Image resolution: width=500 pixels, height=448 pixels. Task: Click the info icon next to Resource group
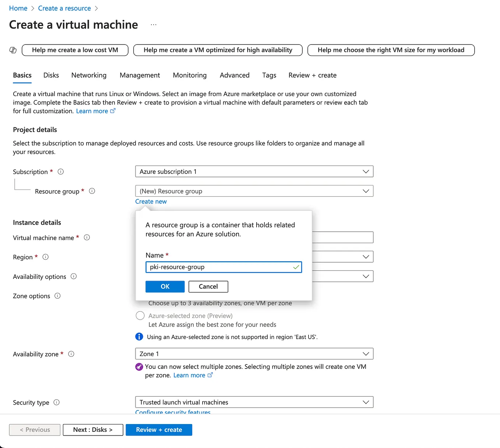[92, 191]
